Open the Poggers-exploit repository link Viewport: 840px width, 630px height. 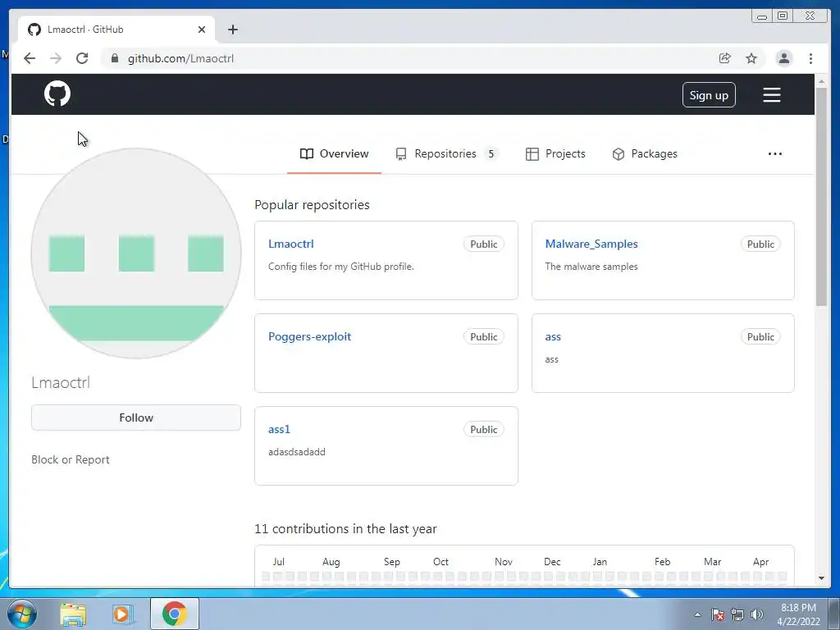(x=309, y=336)
